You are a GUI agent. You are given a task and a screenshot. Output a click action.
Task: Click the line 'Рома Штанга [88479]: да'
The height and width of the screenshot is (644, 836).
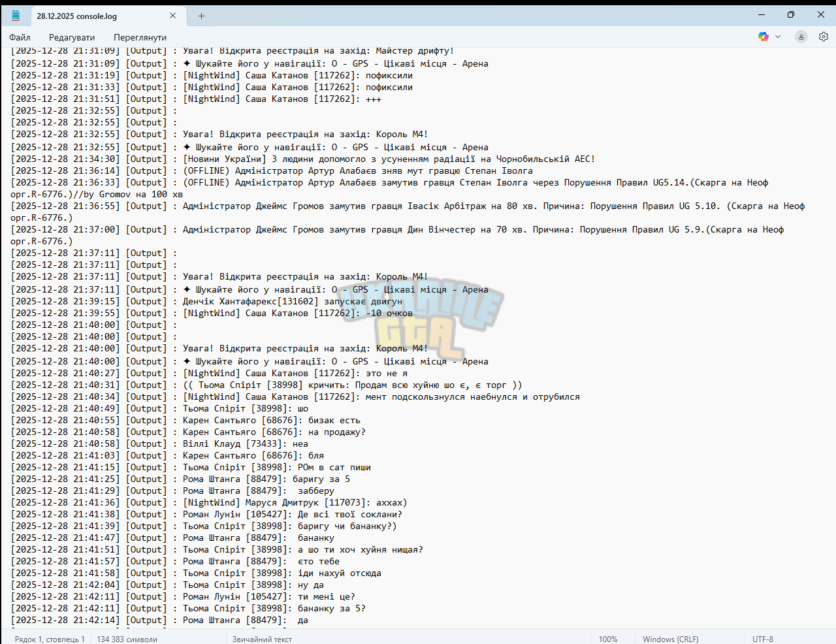(159, 620)
